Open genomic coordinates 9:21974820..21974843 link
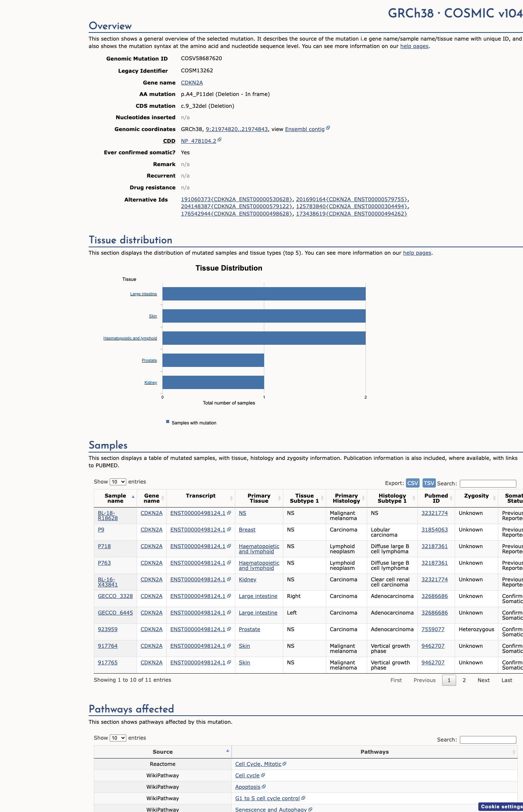Viewport: 523px width, 812px height. [237, 129]
